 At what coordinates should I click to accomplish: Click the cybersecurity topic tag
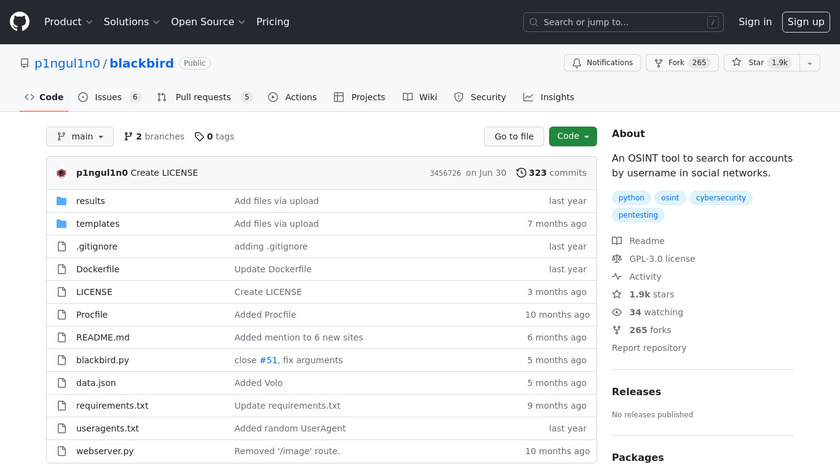point(721,198)
